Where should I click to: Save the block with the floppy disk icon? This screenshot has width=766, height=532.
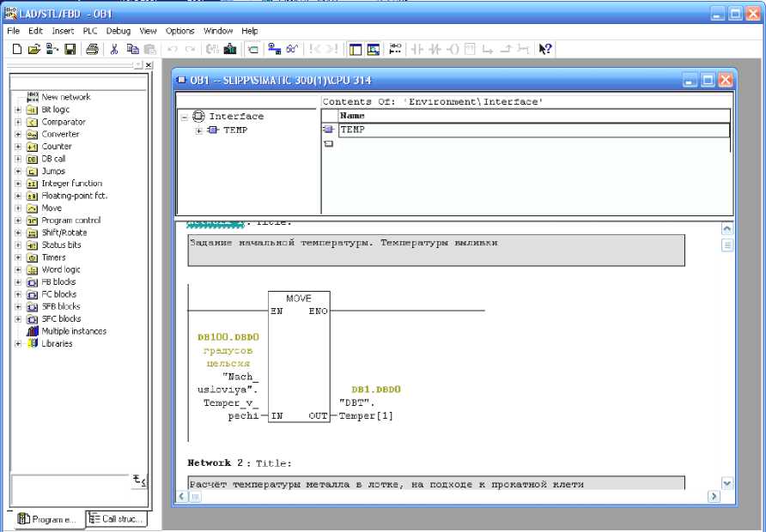pyautogui.click(x=70, y=49)
